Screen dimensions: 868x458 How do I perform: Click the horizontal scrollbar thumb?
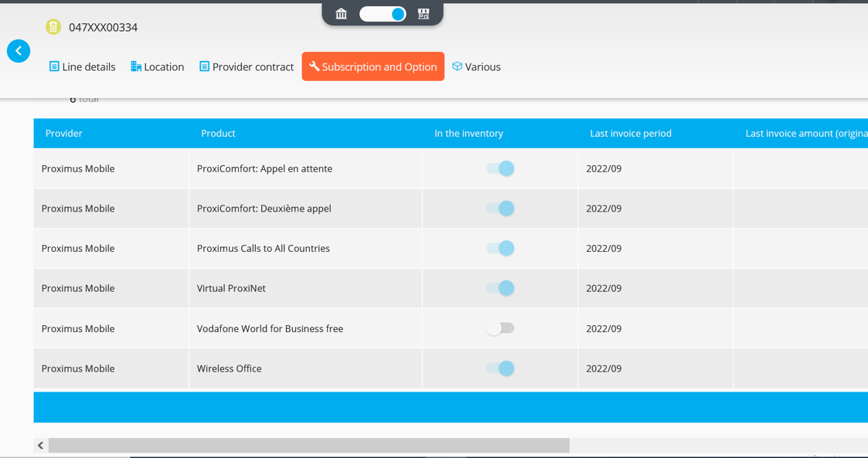[x=309, y=446]
